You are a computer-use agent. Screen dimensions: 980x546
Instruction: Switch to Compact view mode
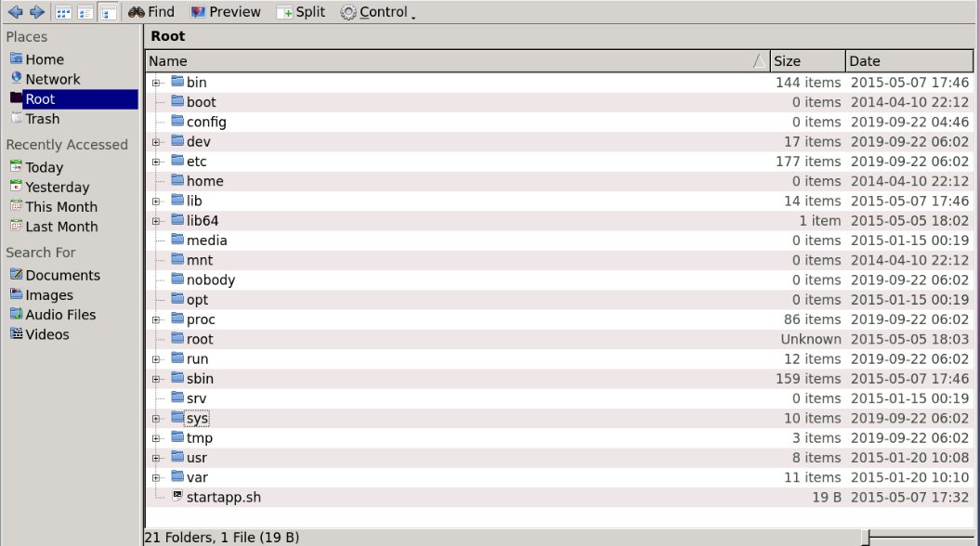(85, 12)
